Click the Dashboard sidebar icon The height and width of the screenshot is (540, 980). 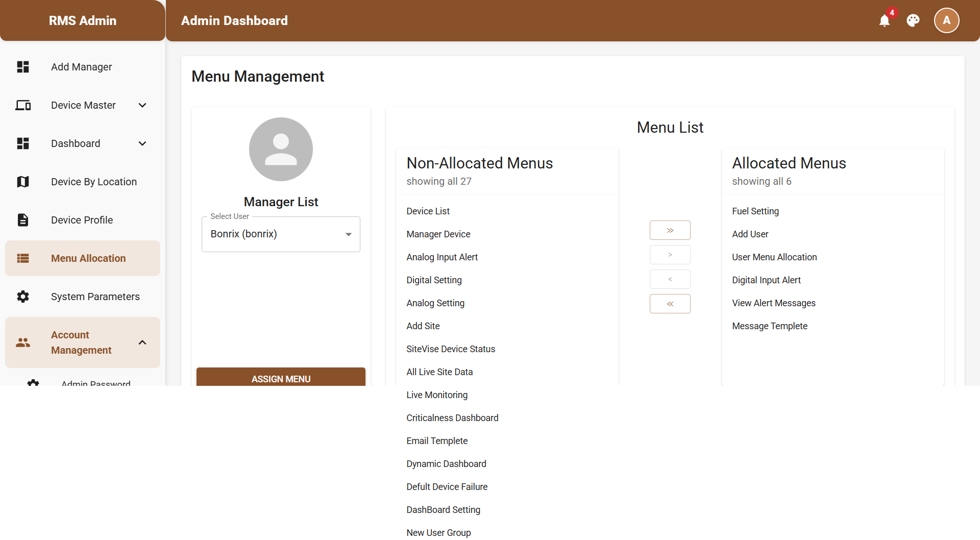pyautogui.click(x=23, y=143)
